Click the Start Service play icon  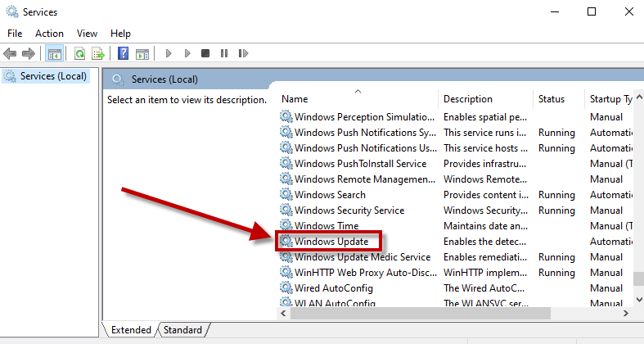point(168,53)
